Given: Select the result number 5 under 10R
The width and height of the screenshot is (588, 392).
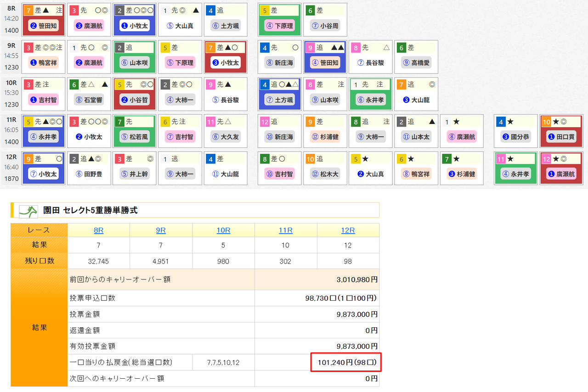Looking at the screenshot, I should tap(223, 245).
